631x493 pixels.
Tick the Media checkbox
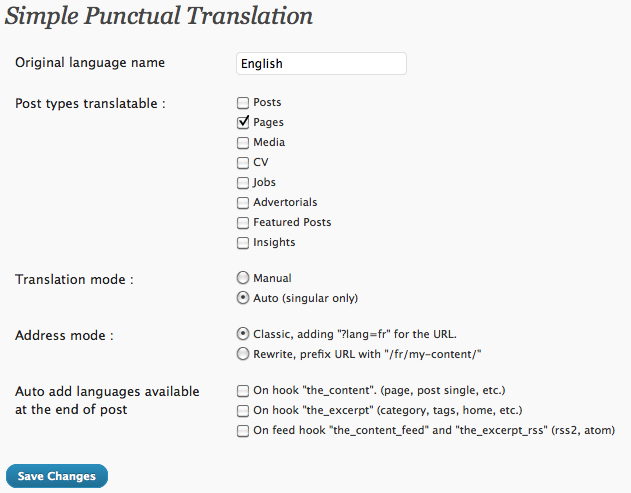(x=243, y=143)
